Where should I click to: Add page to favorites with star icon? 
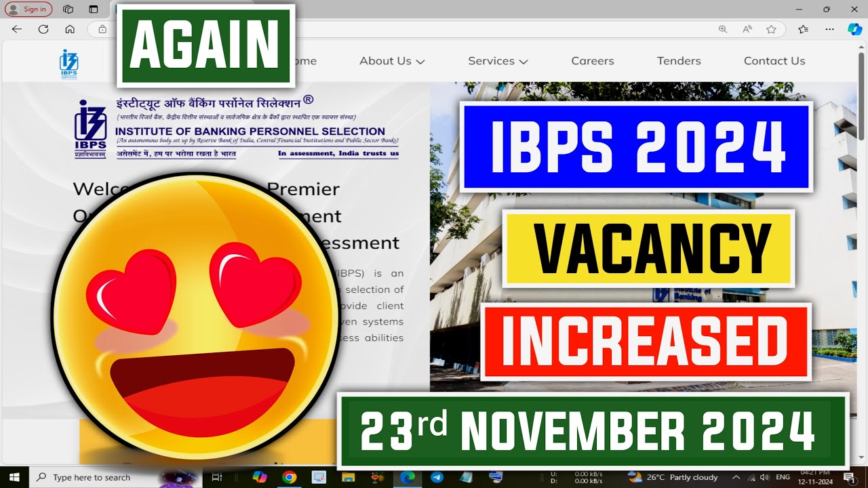tap(771, 29)
